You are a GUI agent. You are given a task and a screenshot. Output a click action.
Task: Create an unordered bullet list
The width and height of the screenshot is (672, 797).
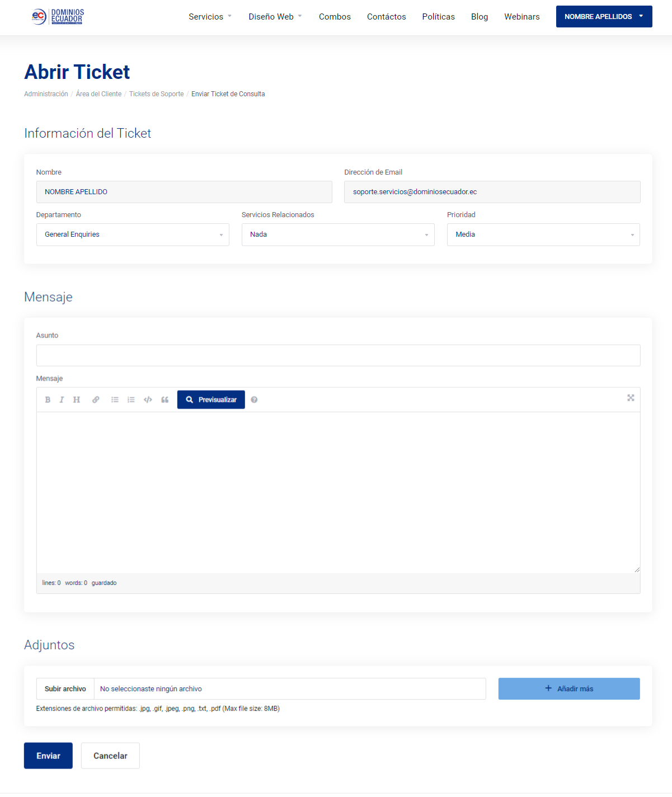pyautogui.click(x=115, y=400)
